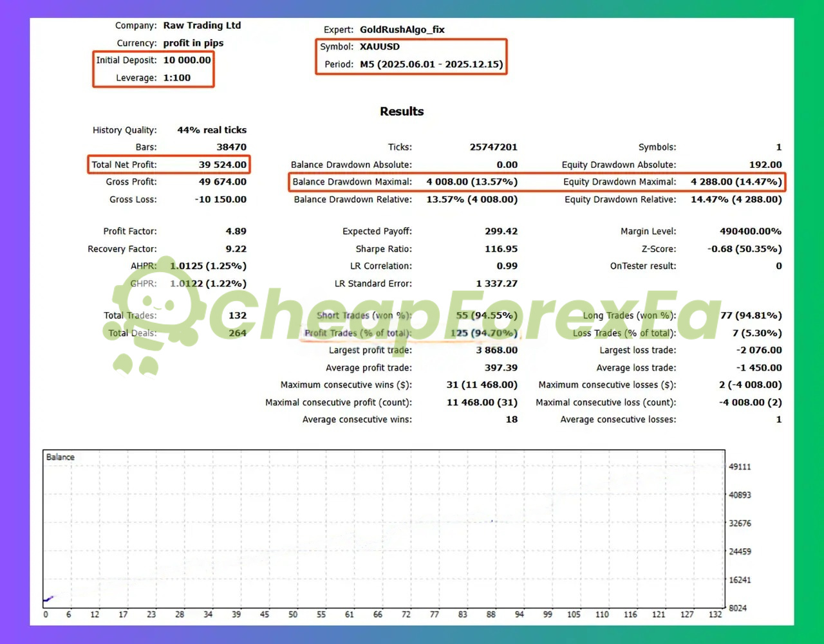Click the period M5 (2025.06.01 - 2025.12.15)
Image resolution: width=824 pixels, height=644 pixels.
431,64
